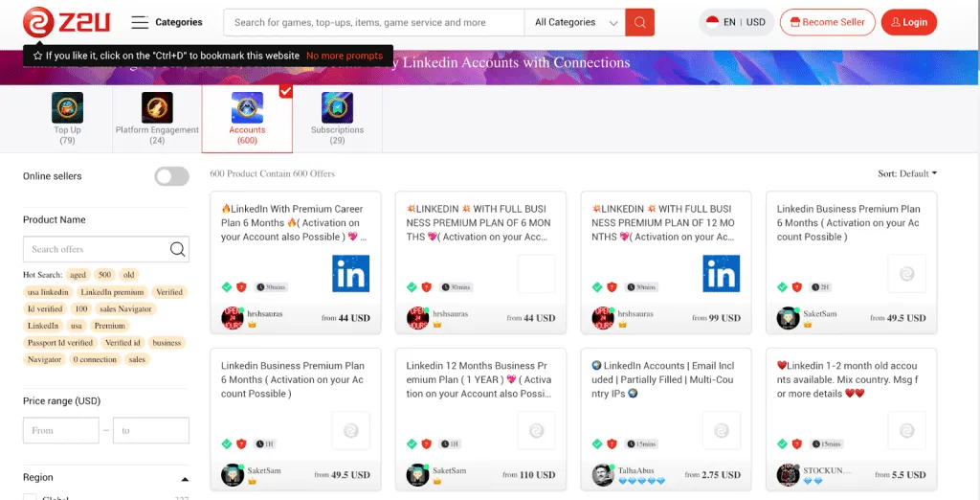Switch to the Subscriptions tab

point(337,119)
